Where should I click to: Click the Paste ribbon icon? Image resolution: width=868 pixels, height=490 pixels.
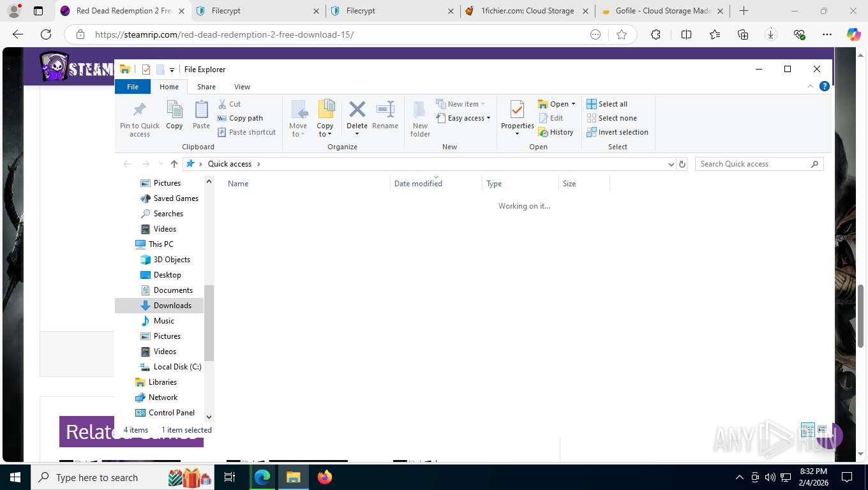pos(201,115)
